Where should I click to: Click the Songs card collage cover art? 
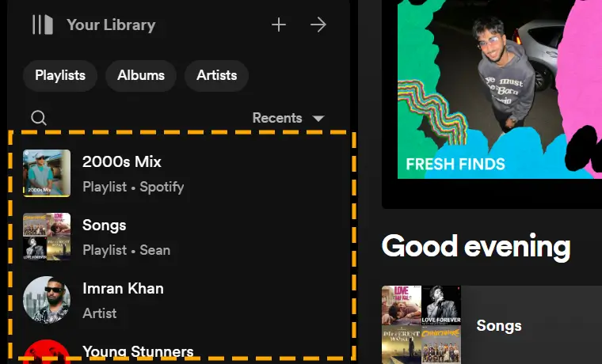coord(421,325)
